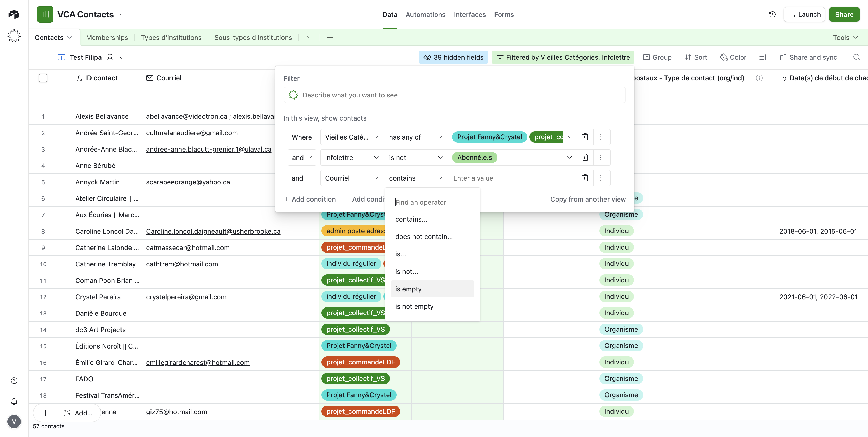Delete the Courriel filter condition
Image resolution: width=868 pixels, height=437 pixels.
pos(585,178)
